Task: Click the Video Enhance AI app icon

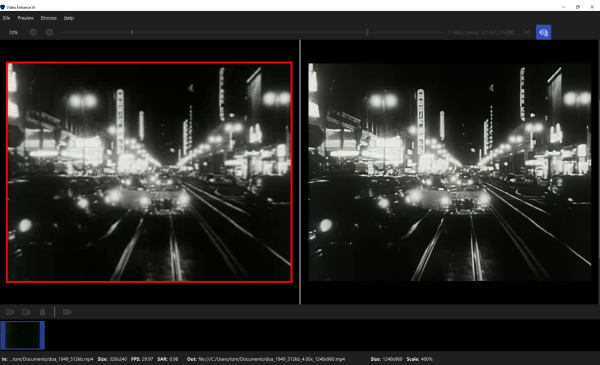Action: pyautogui.click(x=3, y=7)
